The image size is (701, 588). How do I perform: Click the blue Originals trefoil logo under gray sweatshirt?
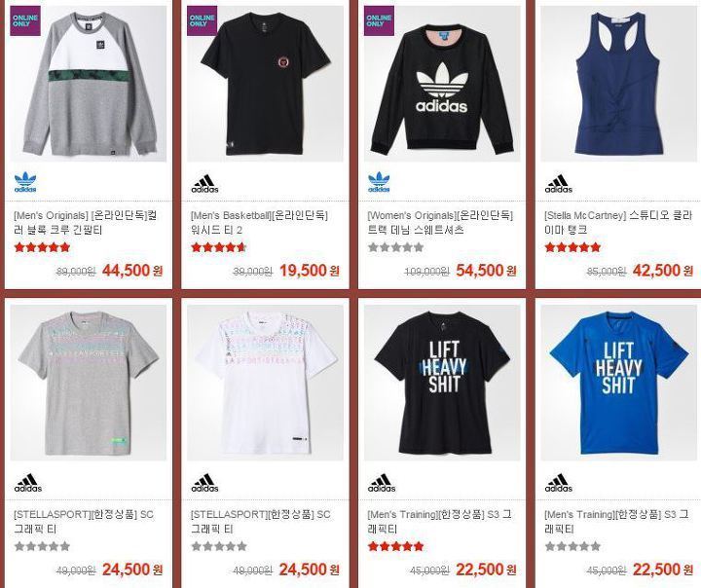coord(25,182)
